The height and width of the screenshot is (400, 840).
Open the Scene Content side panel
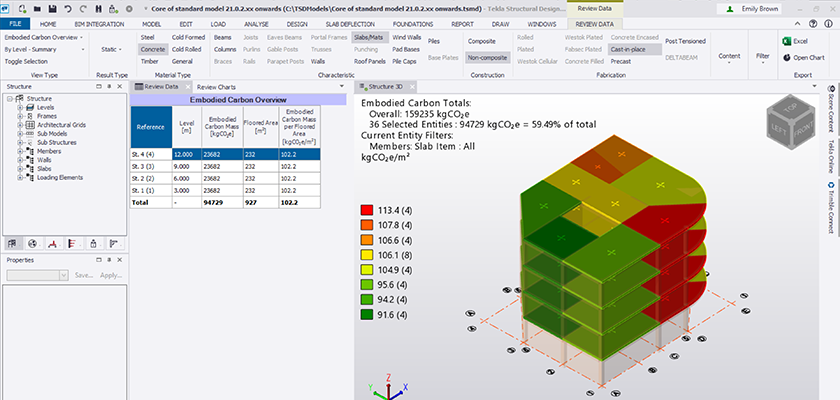[831, 107]
